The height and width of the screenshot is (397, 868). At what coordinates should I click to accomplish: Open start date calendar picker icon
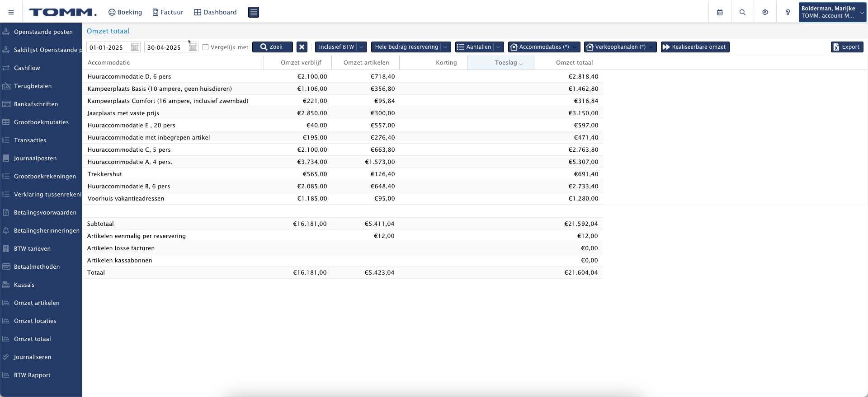[x=135, y=47]
